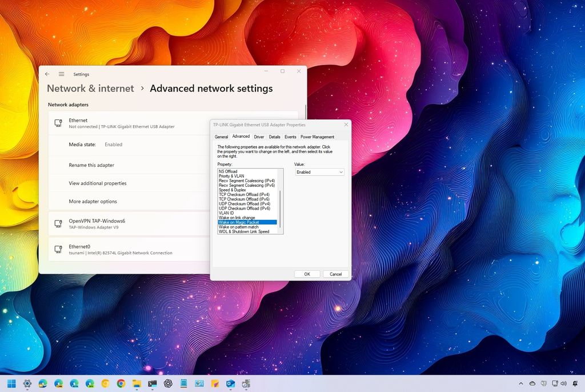The height and width of the screenshot is (392, 585).
Task: Select Wake on link change property
Action: coord(240,218)
